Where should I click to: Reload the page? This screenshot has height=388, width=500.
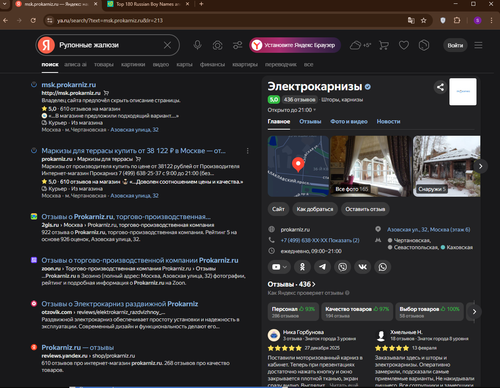33,21
